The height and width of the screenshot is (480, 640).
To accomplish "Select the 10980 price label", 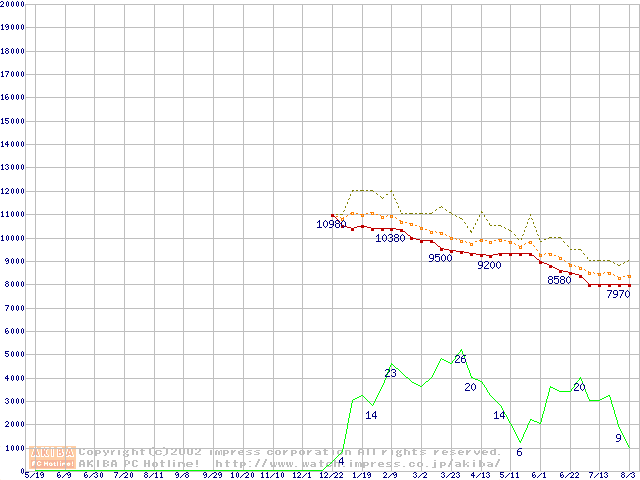I will (331, 224).
